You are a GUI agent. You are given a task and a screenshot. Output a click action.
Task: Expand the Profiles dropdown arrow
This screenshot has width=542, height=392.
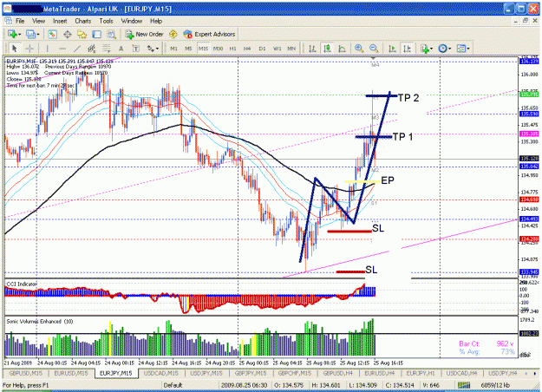38,35
